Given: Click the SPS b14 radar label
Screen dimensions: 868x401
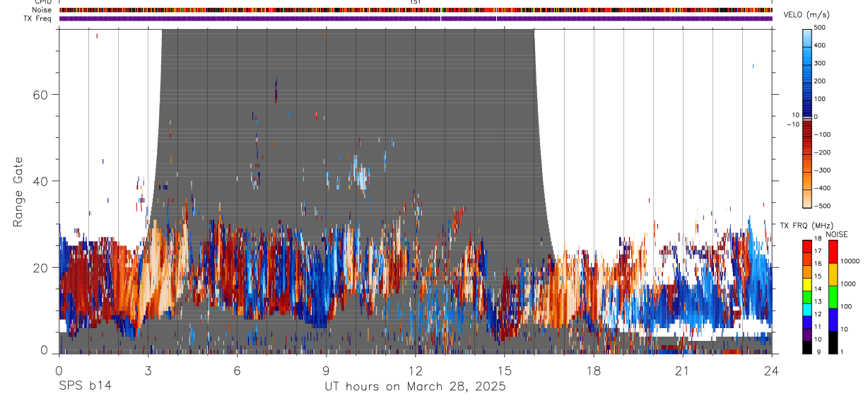Looking at the screenshot, I should [x=85, y=386].
